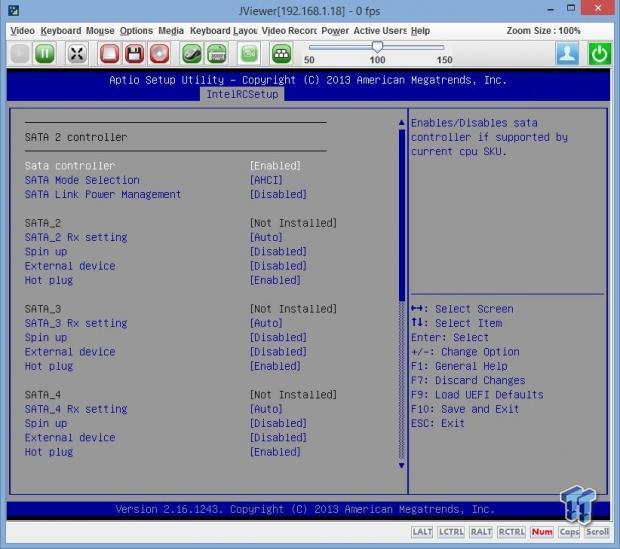Click the red CD/DVD media icon
620x549 pixels.
pyautogui.click(x=159, y=53)
